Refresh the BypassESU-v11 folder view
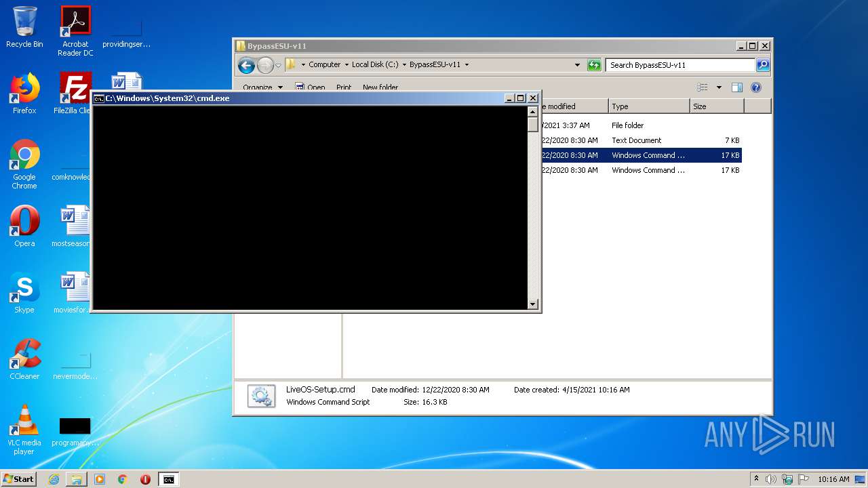Viewport: 868px width, 488px height. (594, 65)
